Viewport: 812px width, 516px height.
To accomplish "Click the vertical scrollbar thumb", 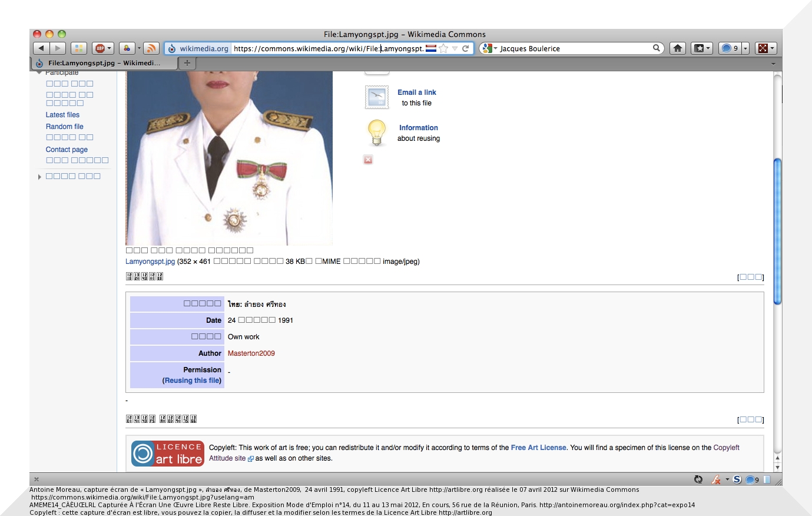I will pyautogui.click(x=777, y=231).
